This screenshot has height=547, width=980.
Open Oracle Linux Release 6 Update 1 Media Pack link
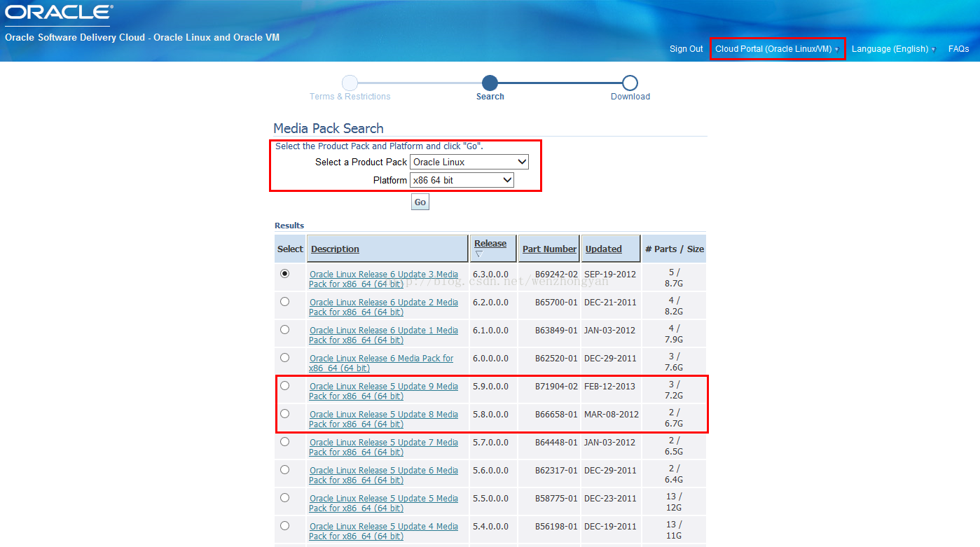pos(383,335)
